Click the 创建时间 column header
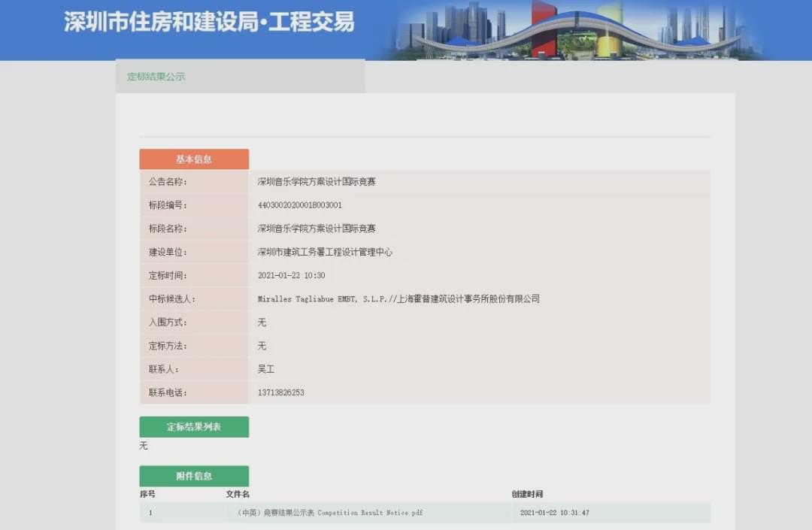Image resolution: width=812 pixels, height=530 pixels. click(527, 494)
